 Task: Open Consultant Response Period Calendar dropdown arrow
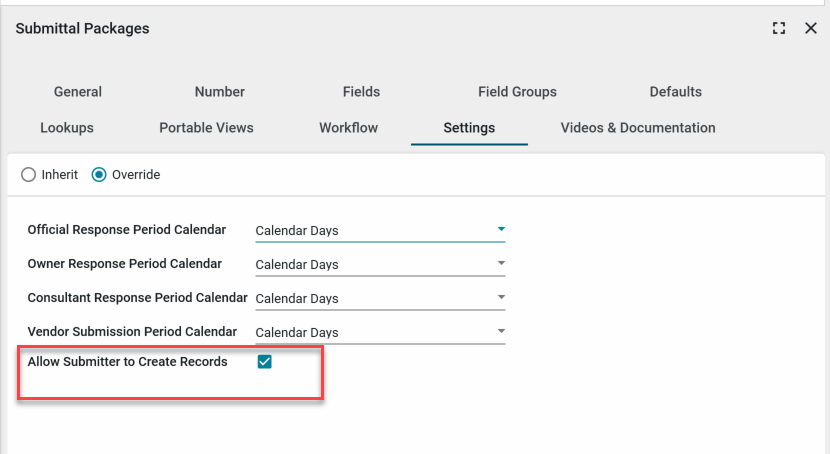tap(501, 298)
